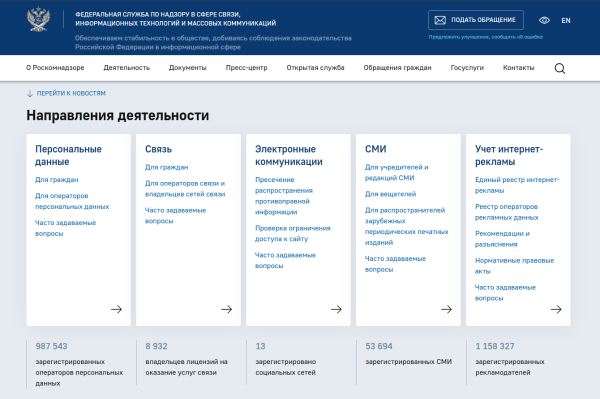Click the 8 932 license holders statistic
Screen dimensions: 600x399
coord(186,359)
